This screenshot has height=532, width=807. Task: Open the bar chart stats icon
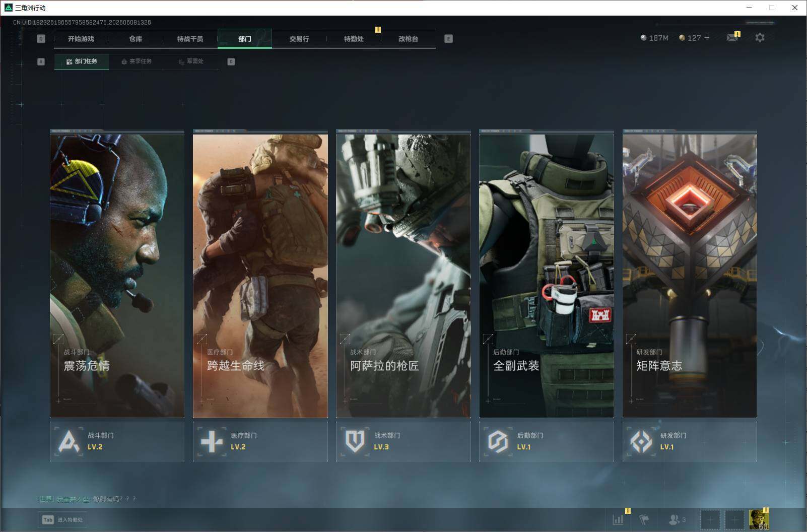618,519
